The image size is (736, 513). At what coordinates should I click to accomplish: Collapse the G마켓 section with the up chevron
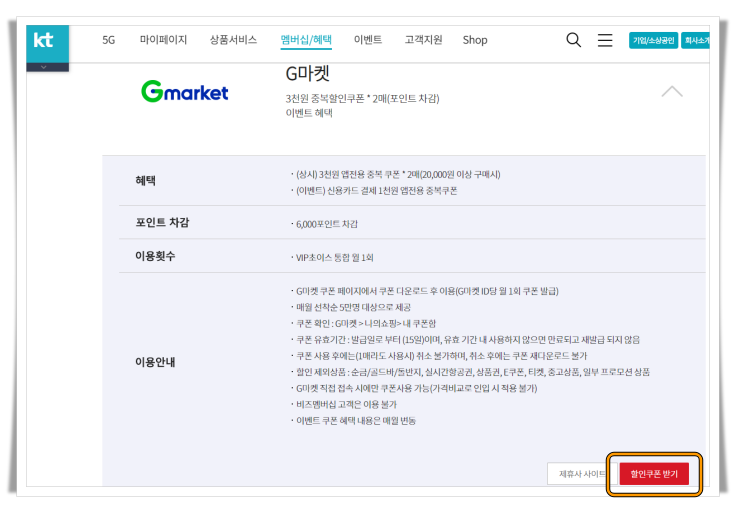[672, 91]
